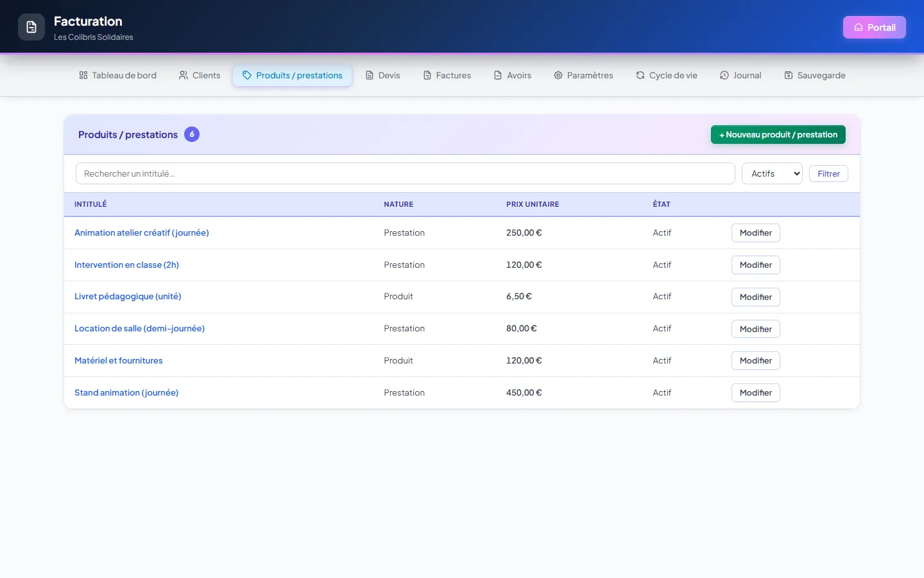Switch to the Factures tab
Image resolution: width=924 pixels, height=578 pixels.
[447, 75]
